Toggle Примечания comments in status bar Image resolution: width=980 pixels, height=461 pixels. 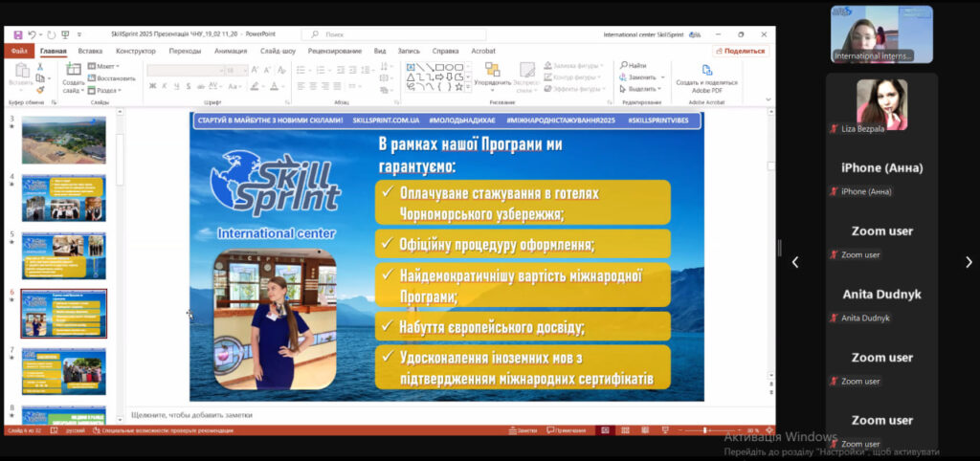pos(570,431)
